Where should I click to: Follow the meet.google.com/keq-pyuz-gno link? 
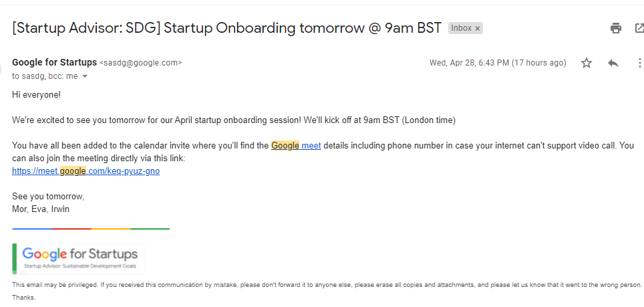(86, 171)
